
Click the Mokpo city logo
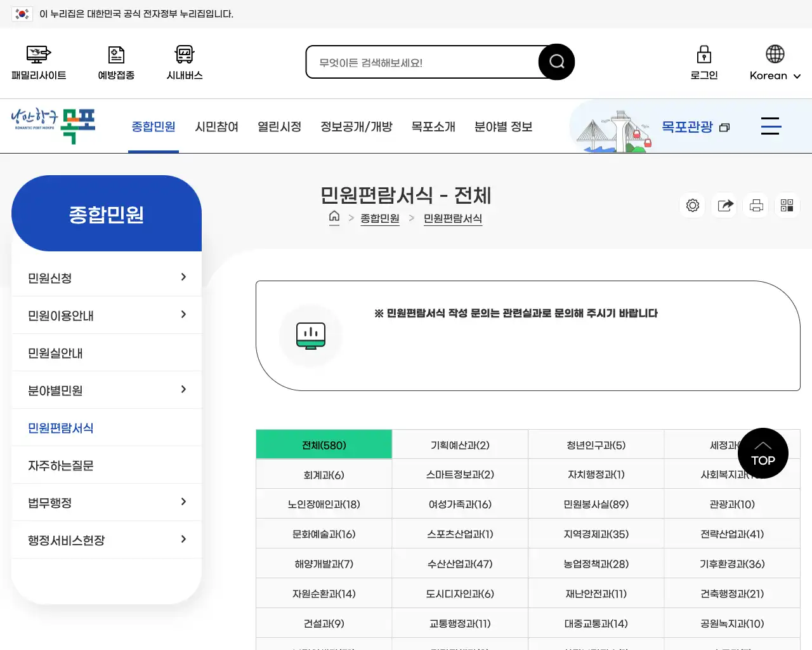(53, 126)
